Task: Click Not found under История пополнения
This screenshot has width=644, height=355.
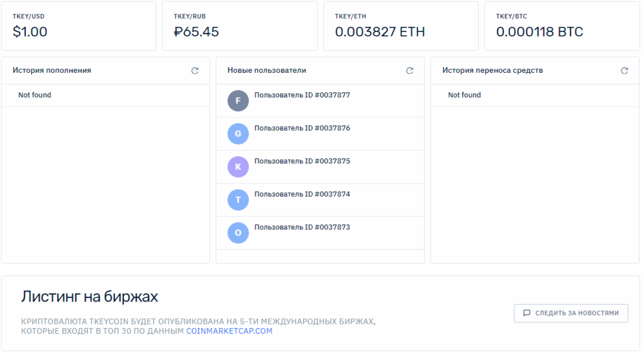Action: coord(35,95)
